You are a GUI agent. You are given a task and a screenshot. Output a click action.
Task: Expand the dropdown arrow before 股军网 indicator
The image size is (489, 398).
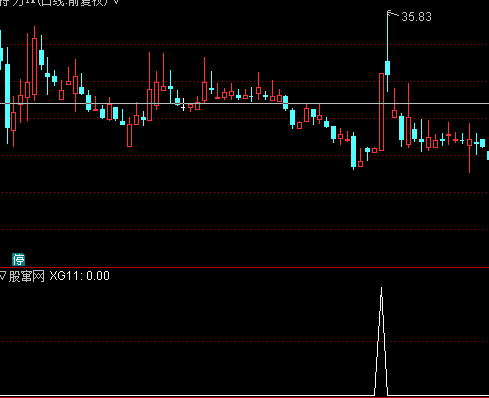pos(3,276)
